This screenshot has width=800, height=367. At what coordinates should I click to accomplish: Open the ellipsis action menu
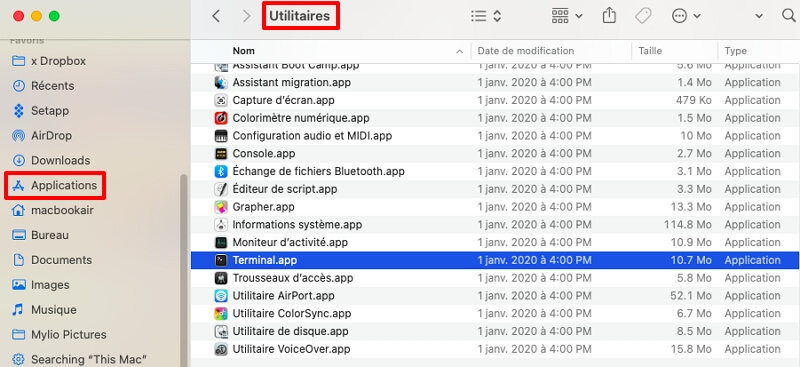[x=679, y=16]
